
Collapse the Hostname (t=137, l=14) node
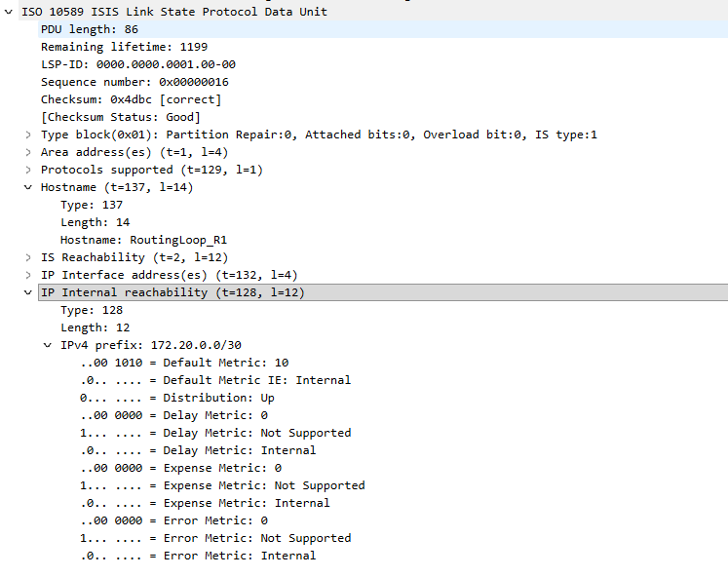(x=28, y=187)
